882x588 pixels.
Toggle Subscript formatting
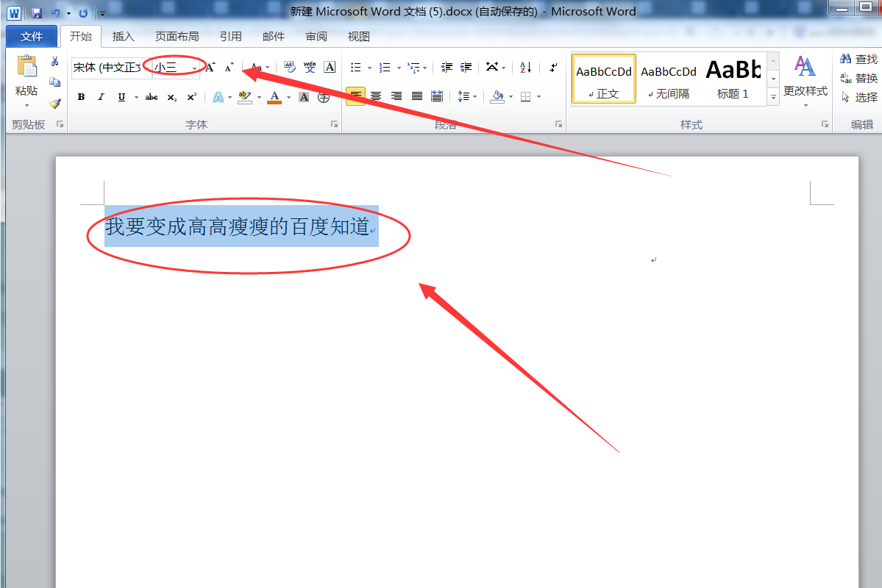(172, 97)
